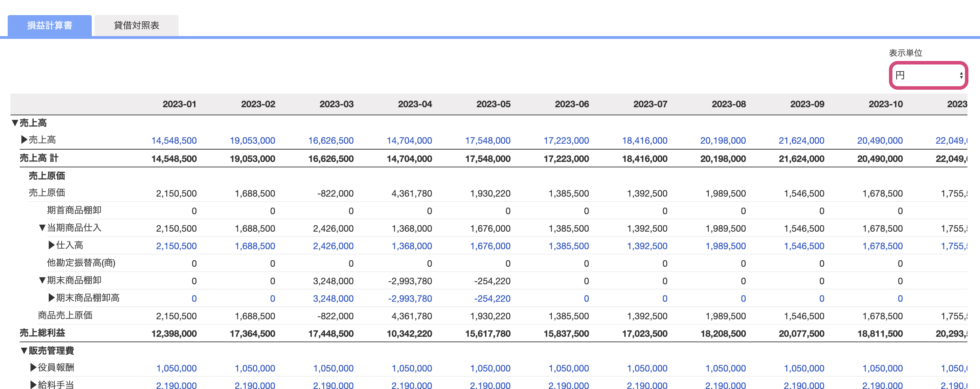This screenshot has width=980, height=389.
Task: Expand the 給料手当 row triangle
Action: point(33,385)
